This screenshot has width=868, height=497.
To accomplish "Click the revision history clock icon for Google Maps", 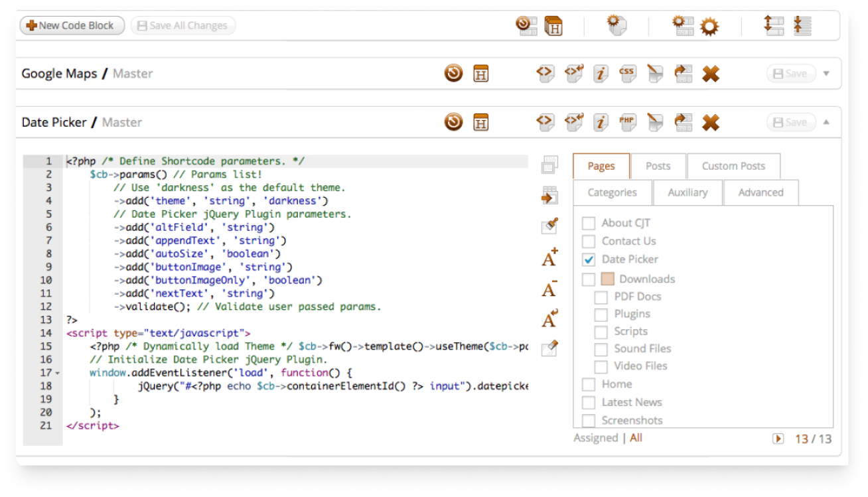I will pyautogui.click(x=453, y=73).
